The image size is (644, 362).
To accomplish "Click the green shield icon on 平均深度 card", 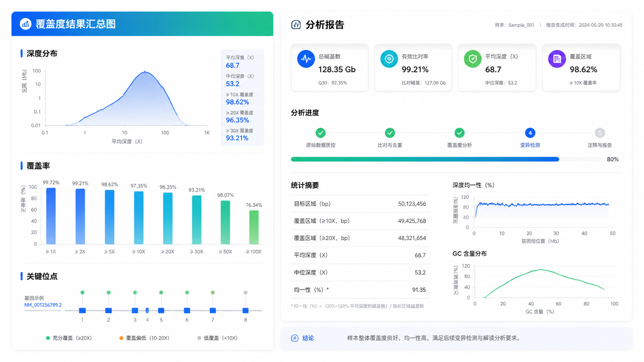I will 473,59.
